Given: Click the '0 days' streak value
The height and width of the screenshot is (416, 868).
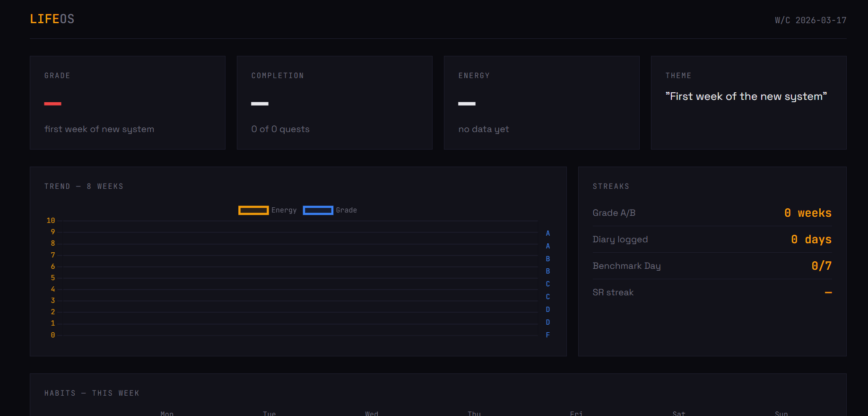Looking at the screenshot, I should (811, 239).
